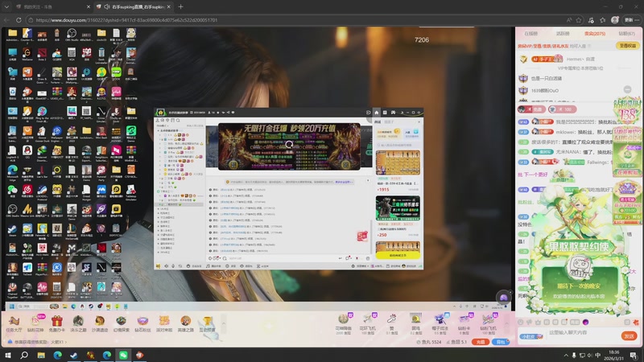Click the 充值 recharge button

[x=480, y=342]
